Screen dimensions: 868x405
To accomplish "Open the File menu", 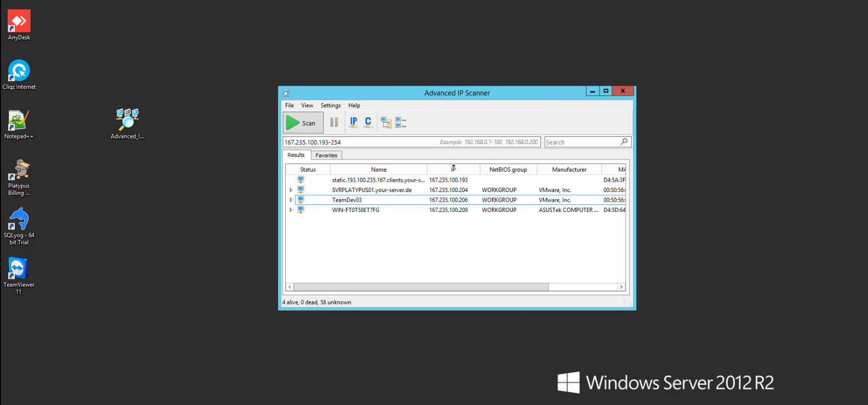I will (289, 105).
